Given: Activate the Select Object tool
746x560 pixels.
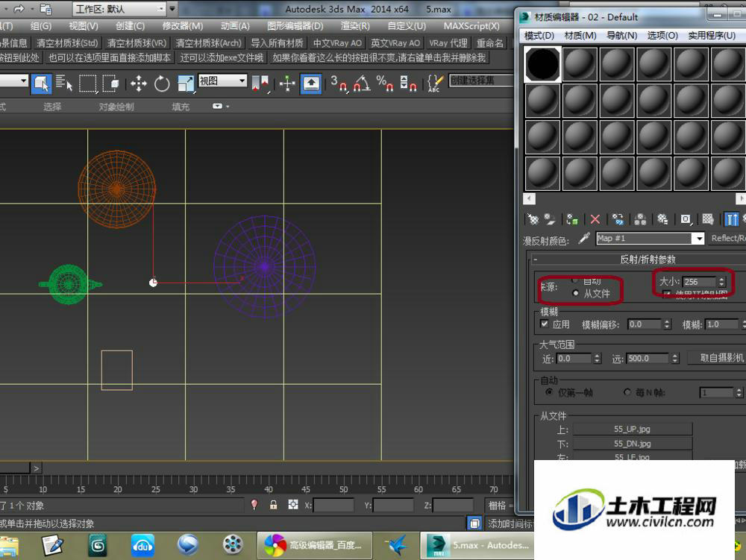Looking at the screenshot, I should point(41,84).
